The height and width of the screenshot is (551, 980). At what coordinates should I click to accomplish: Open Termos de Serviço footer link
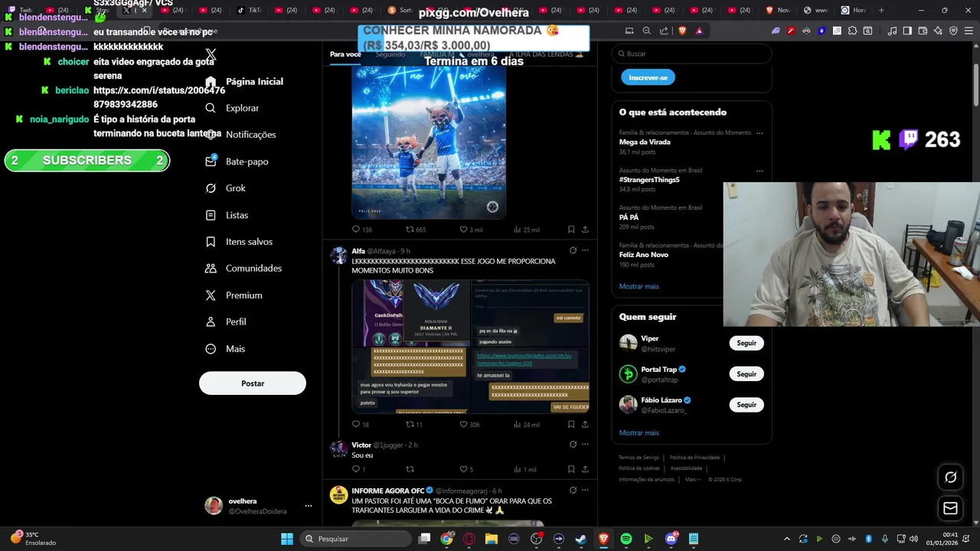639,458
